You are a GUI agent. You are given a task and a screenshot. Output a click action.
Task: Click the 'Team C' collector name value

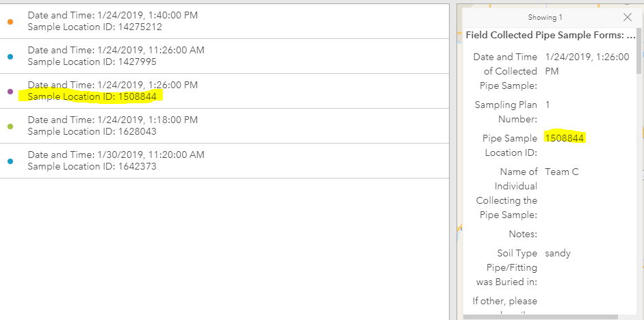click(x=561, y=172)
